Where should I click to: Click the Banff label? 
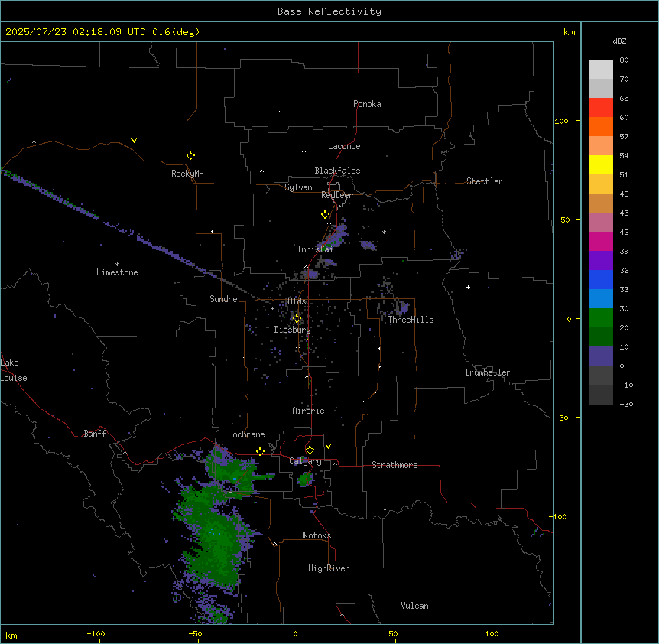95,434
